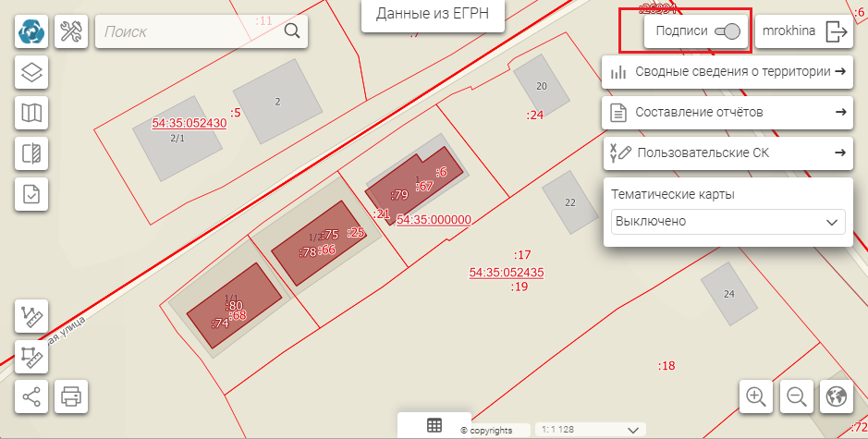Click the Данные из ЕГРН button
The image size is (868, 439).
click(433, 14)
